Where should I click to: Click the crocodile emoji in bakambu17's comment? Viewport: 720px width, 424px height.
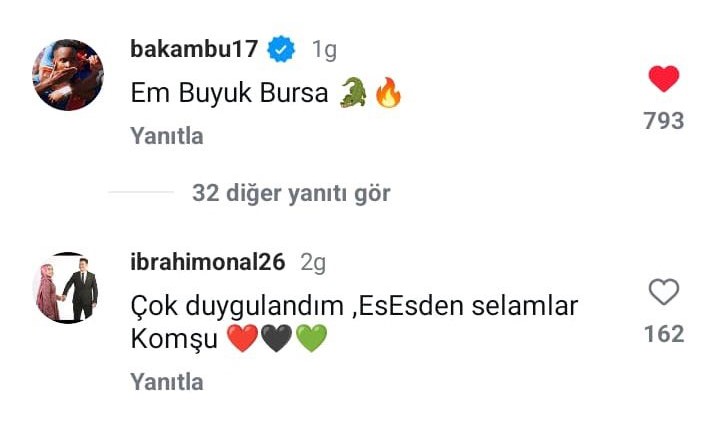[353, 93]
